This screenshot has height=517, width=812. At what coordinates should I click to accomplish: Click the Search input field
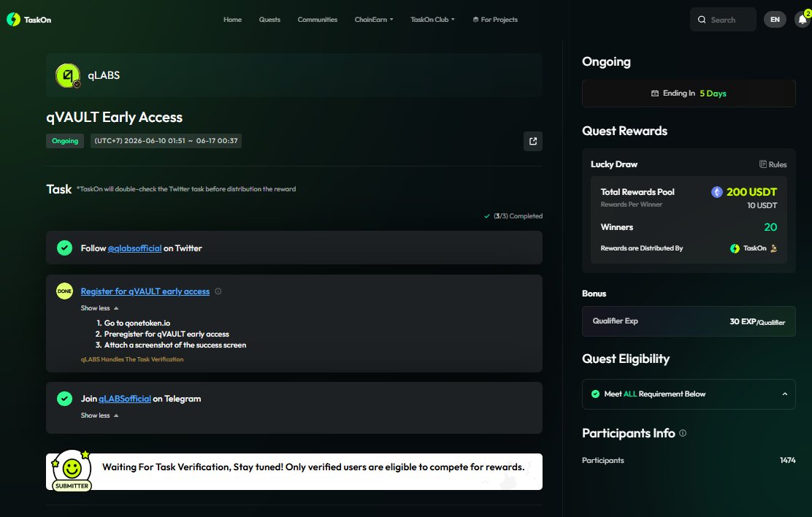click(x=723, y=20)
